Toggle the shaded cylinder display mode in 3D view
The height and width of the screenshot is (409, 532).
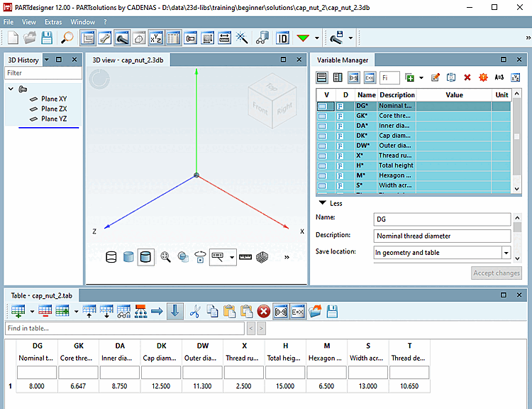coord(128,257)
